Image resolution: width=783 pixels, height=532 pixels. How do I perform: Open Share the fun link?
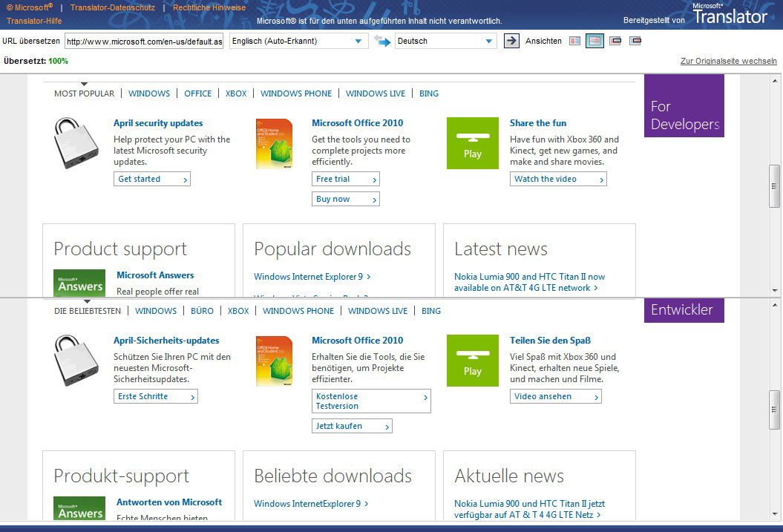click(538, 122)
